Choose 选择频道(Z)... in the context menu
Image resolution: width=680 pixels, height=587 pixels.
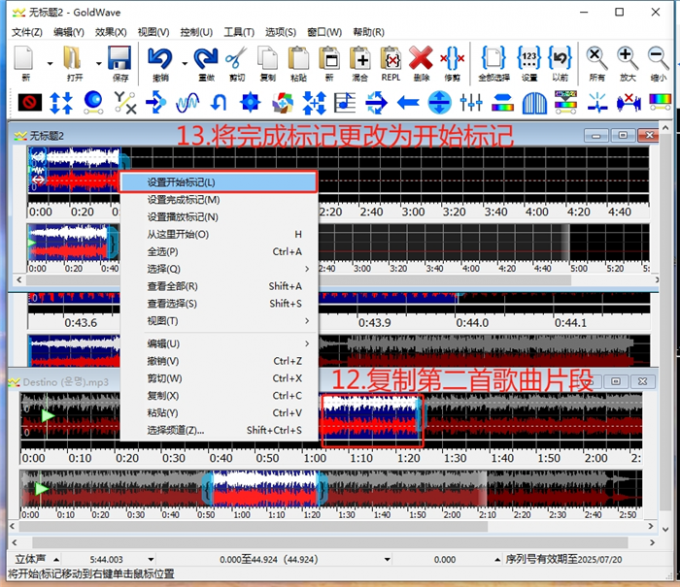219,430
